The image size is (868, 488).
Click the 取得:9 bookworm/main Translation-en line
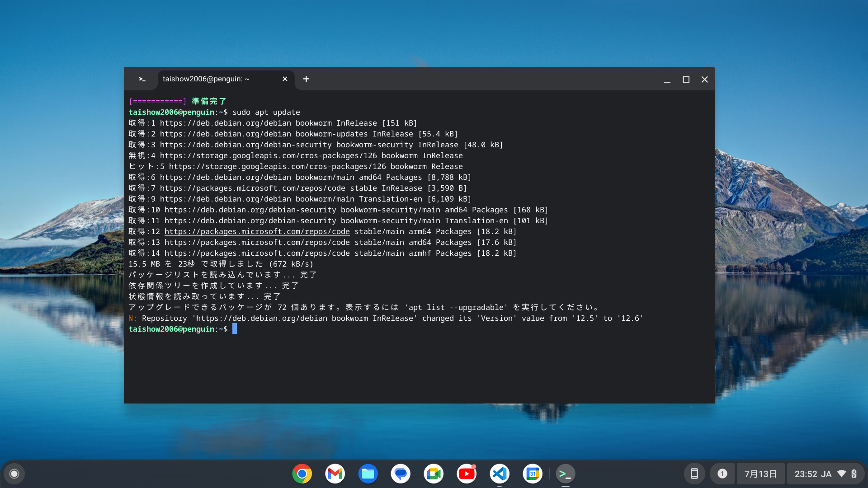(300, 199)
